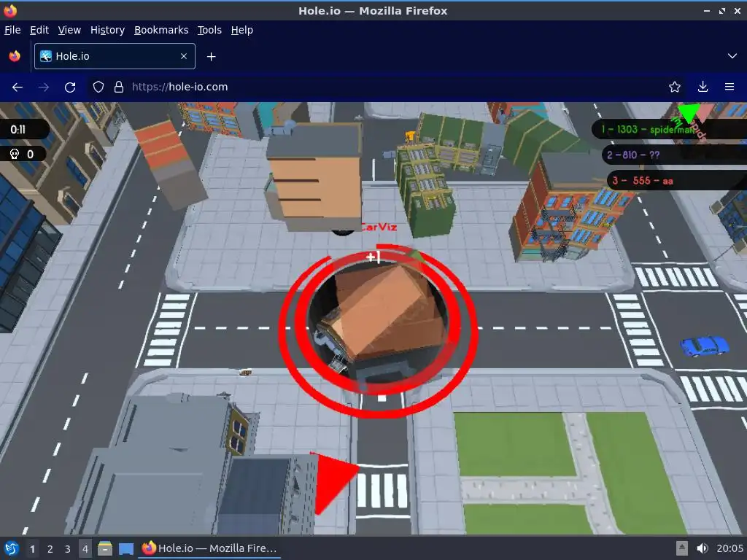Open the Firefox hamburger application menu
This screenshot has width=747, height=560.
[x=729, y=87]
